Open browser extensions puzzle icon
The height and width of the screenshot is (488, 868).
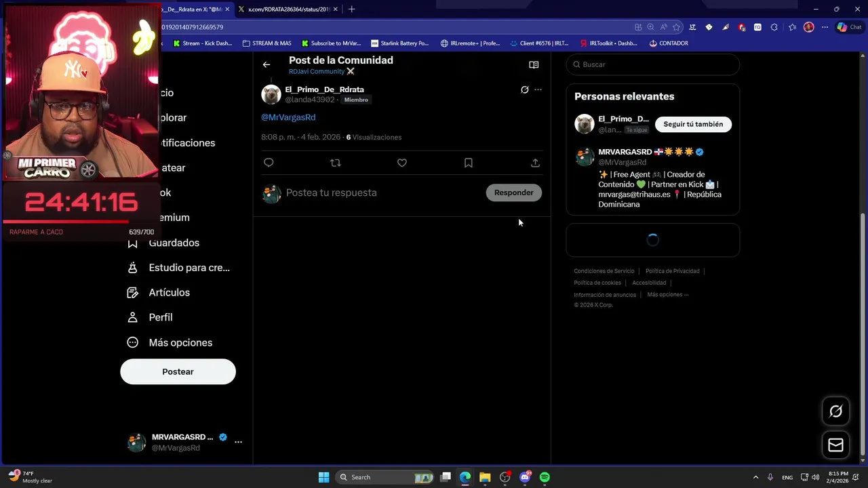click(774, 27)
